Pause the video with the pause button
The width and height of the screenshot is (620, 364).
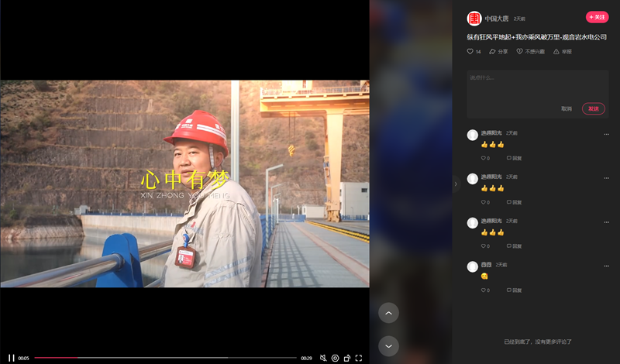click(12, 358)
